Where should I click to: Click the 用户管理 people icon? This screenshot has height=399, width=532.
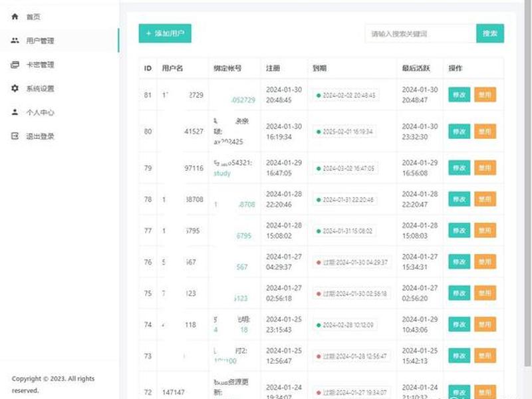(15, 41)
